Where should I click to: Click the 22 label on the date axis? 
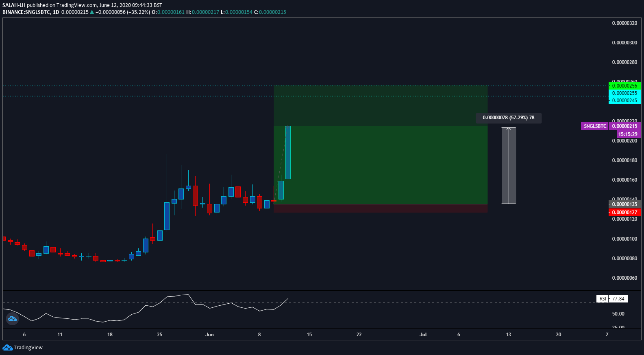click(359, 335)
